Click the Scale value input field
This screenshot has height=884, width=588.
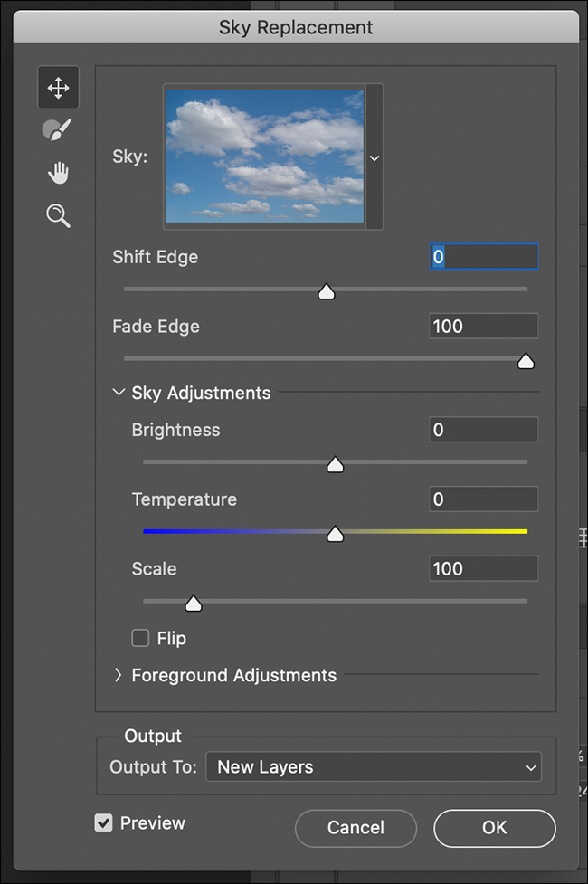coord(483,568)
